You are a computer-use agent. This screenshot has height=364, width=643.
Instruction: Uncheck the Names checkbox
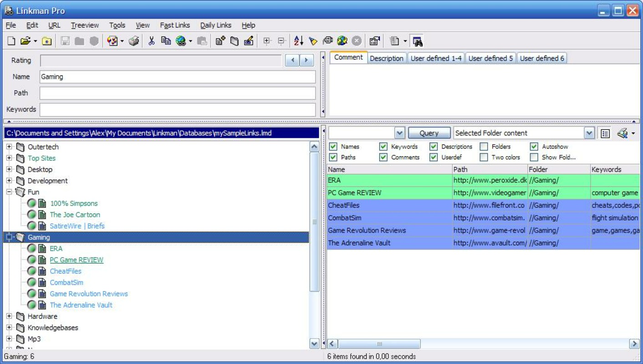333,147
